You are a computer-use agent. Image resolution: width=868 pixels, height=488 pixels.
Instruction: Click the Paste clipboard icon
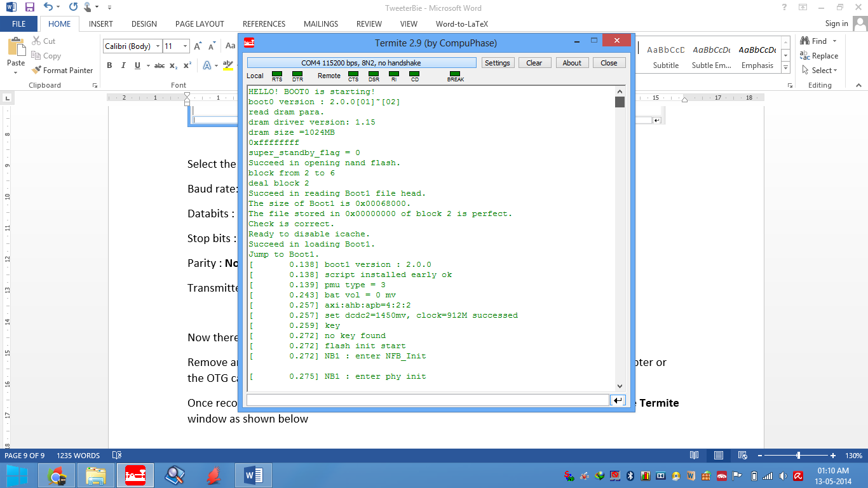[15, 46]
